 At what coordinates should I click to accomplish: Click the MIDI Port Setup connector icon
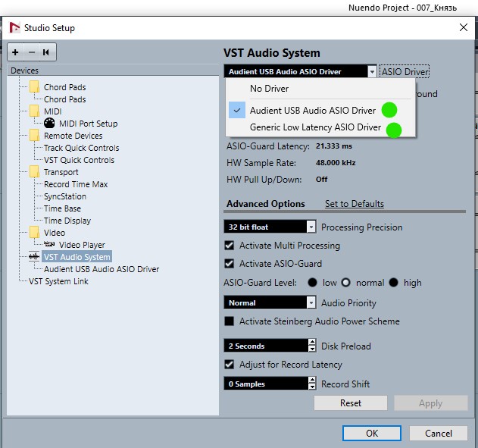(49, 124)
